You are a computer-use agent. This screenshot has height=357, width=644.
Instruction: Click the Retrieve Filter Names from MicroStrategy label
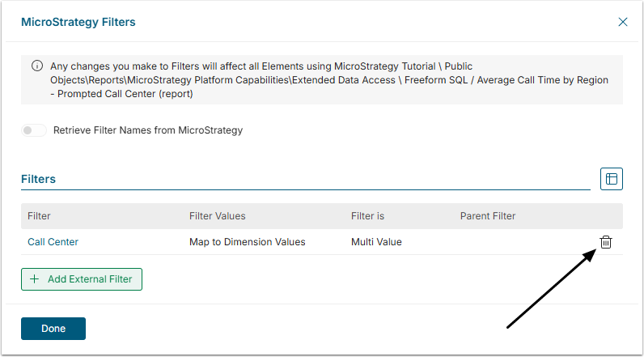[147, 130]
